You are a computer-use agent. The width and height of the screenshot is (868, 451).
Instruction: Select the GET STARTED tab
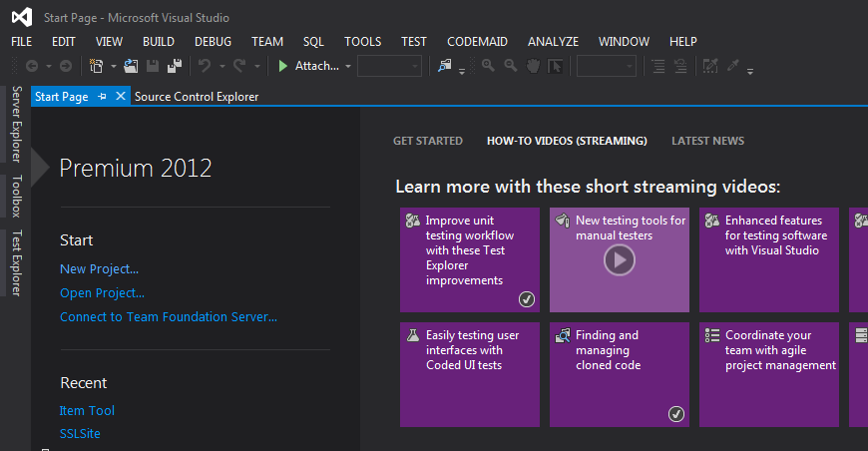[x=428, y=141]
